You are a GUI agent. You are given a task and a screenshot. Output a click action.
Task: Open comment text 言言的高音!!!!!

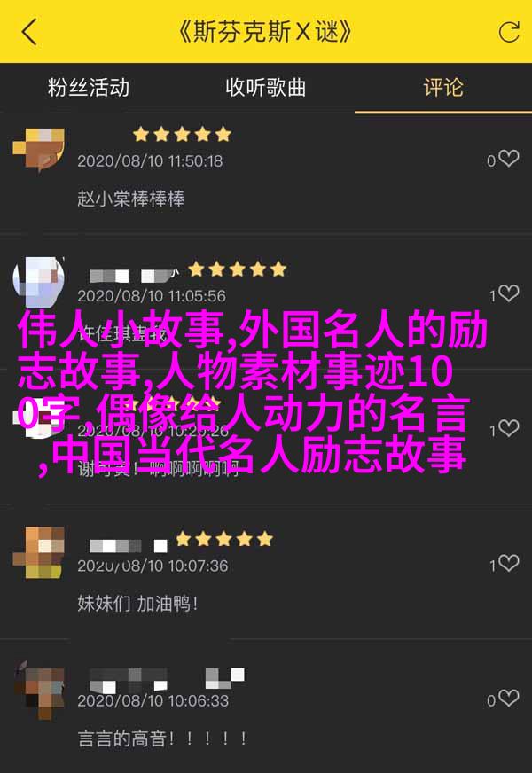162,738
